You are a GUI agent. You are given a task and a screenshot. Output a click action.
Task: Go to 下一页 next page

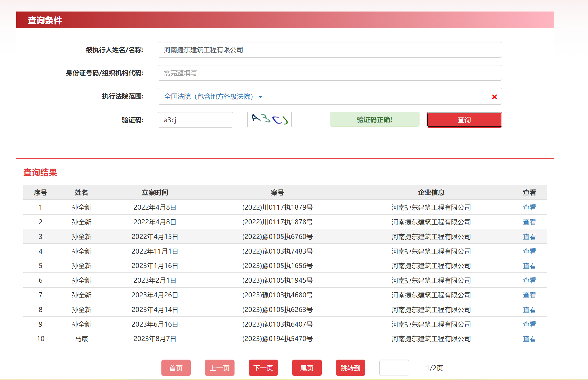[x=263, y=368]
